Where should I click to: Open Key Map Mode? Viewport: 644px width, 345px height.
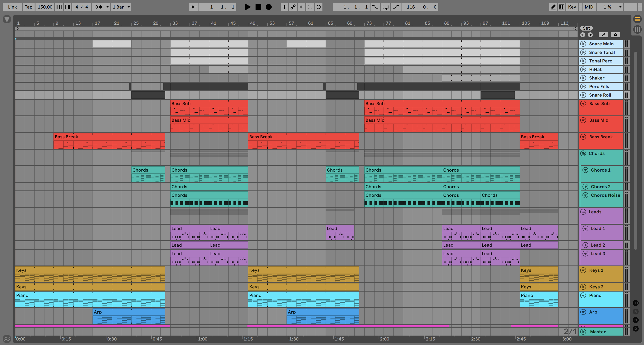coord(572,7)
